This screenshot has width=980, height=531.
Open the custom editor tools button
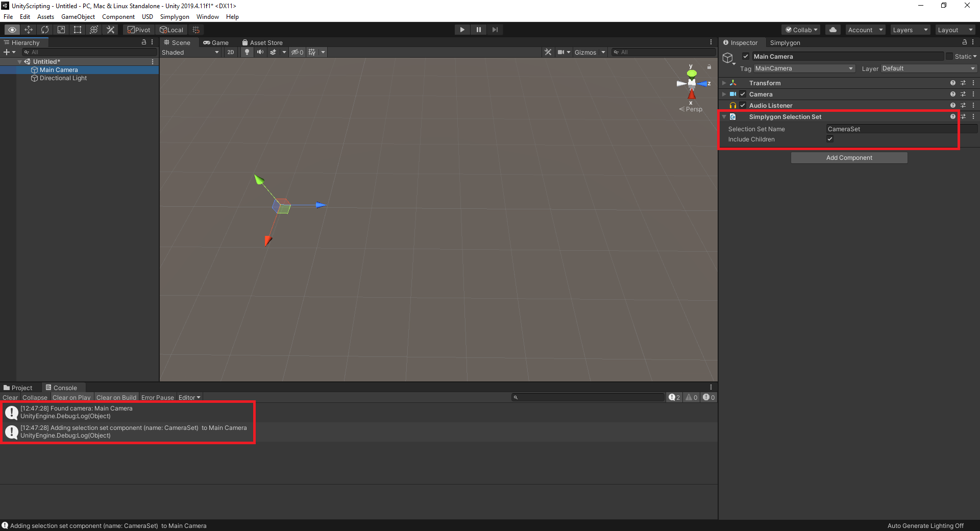[x=110, y=30]
